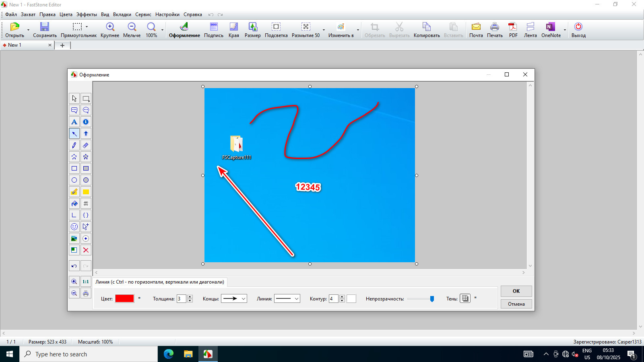644x362 pixels.
Task: Pick the highlighter marker tool
Action: pos(74,192)
